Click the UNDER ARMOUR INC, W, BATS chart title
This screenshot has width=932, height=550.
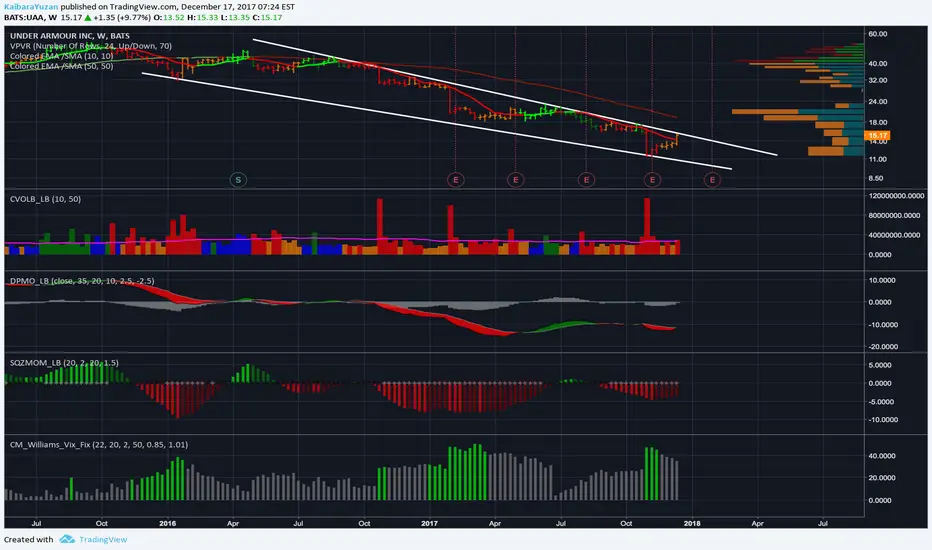pos(70,36)
